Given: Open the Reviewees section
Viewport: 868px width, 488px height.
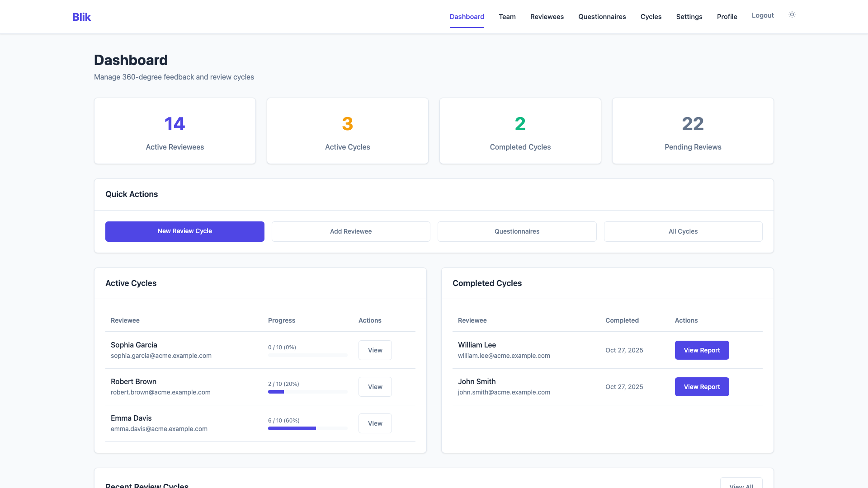Looking at the screenshot, I should tap(547, 16).
